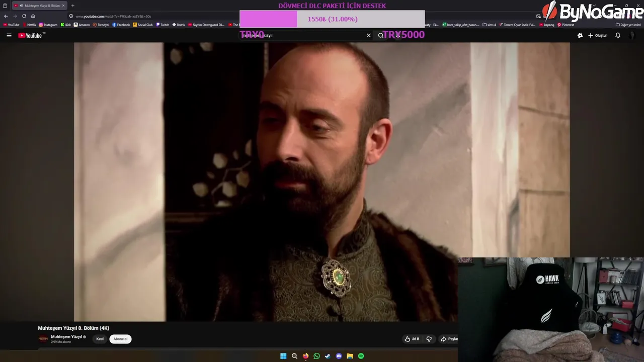Open the Amazon bookmark

82,25
